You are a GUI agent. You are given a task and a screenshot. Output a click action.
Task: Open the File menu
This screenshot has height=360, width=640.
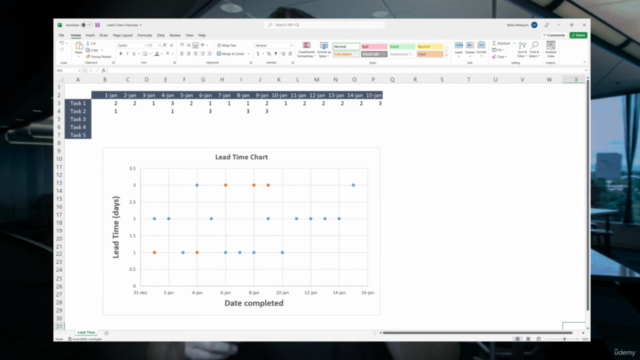(61, 36)
